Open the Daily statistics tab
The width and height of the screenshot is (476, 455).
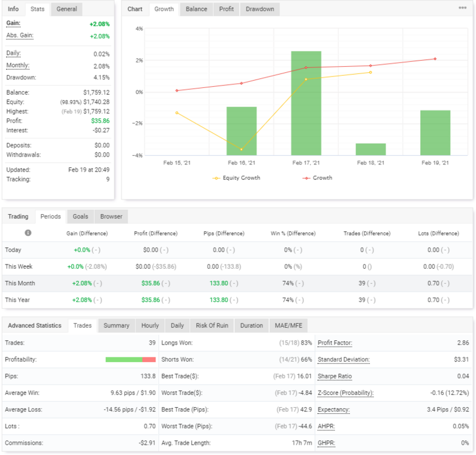pyautogui.click(x=177, y=325)
